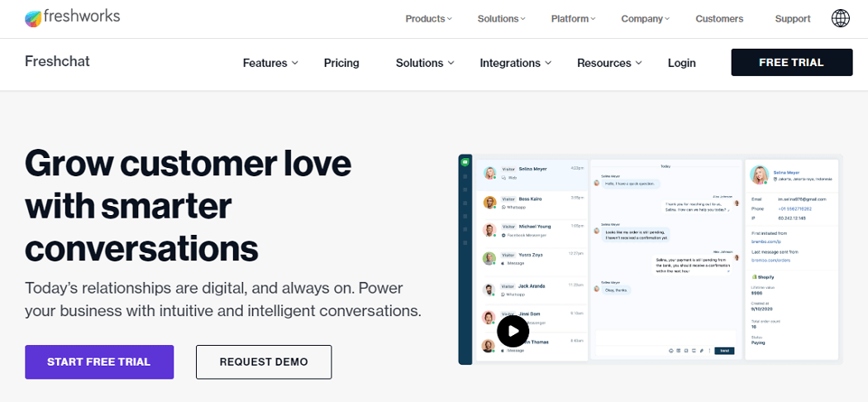Click the emoji icon in reply toolbar
Viewport: 868px width, 402px height.
coord(671,351)
